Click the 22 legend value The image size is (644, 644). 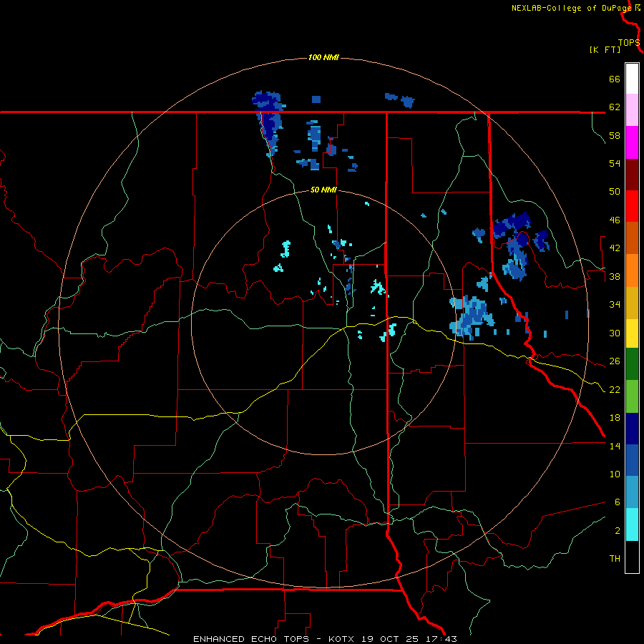tap(615, 389)
